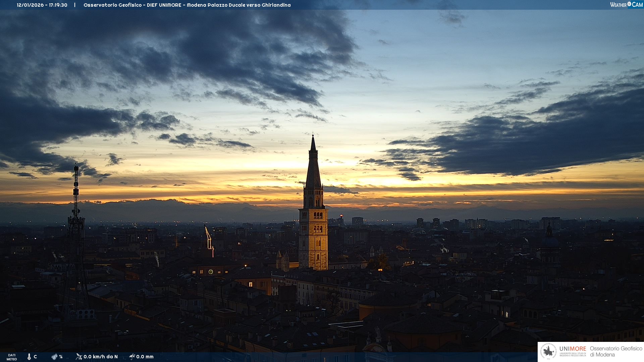
Task: Click the humidity water drops icon
Action: coord(54,357)
